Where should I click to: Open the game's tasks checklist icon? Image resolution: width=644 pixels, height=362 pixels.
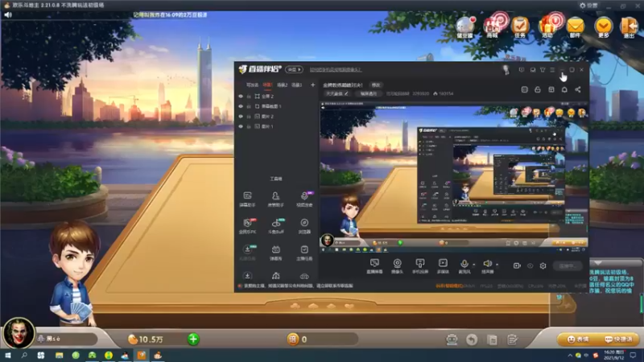coord(520,27)
